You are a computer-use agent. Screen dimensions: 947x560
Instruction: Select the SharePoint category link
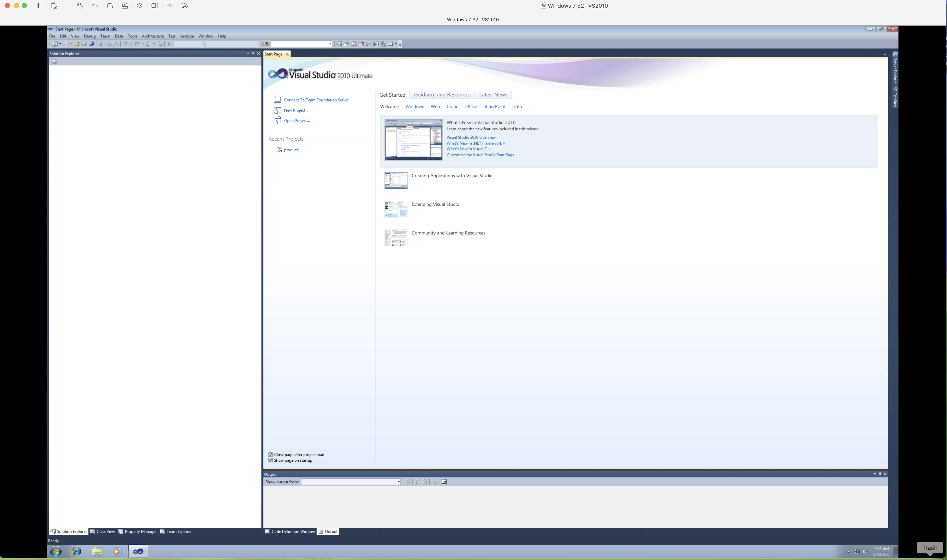tap(494, 106)
